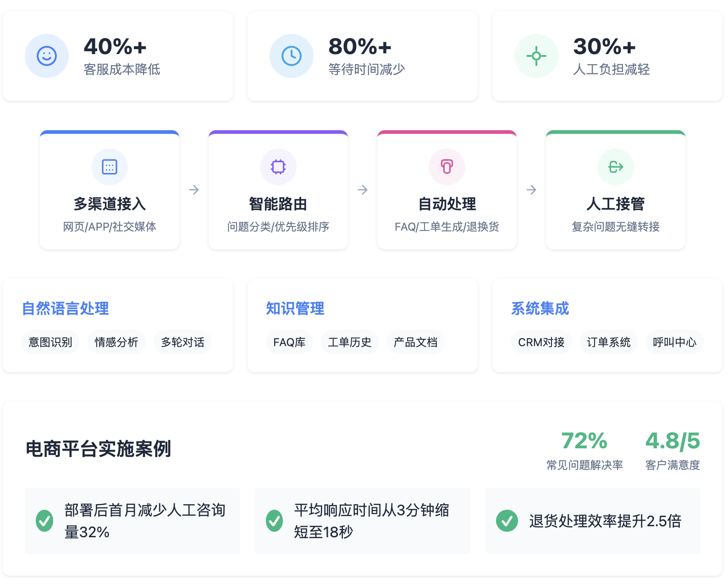This screenshot has height=584, width=728.
Task: Click the 72% 常见问题解决率 statistic
Action: (x=585, y=451)
